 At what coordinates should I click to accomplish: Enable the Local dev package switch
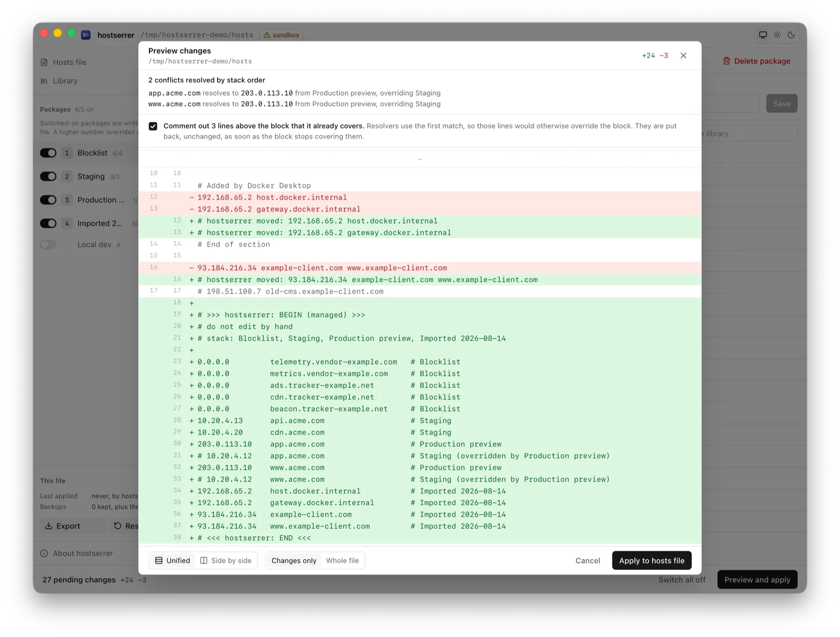pos(48,244)
